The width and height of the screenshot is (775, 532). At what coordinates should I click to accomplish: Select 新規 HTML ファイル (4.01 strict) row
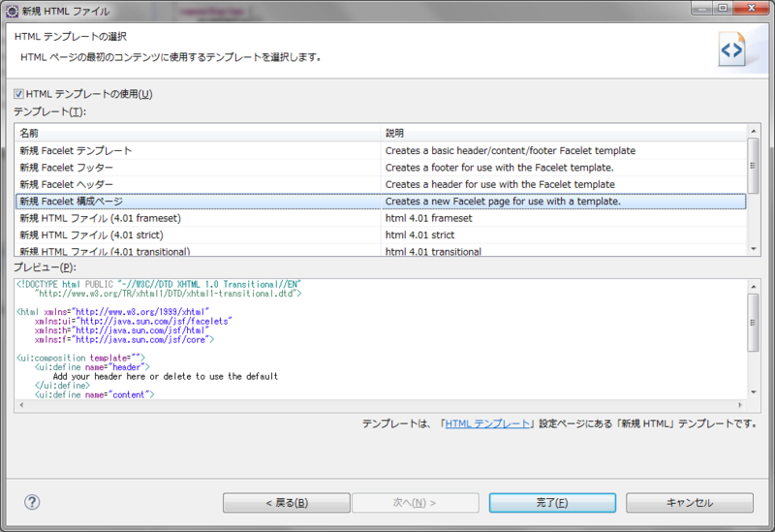381,235
